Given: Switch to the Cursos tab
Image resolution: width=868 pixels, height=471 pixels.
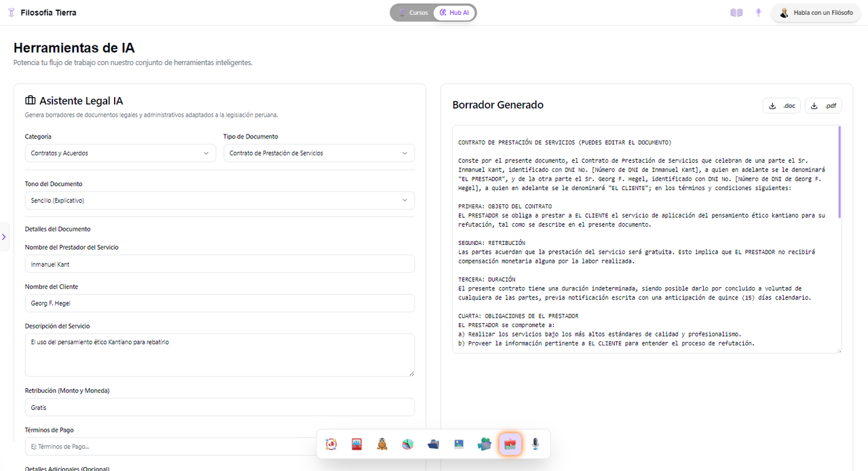Looking at the screenshot, I should point(413,13).
